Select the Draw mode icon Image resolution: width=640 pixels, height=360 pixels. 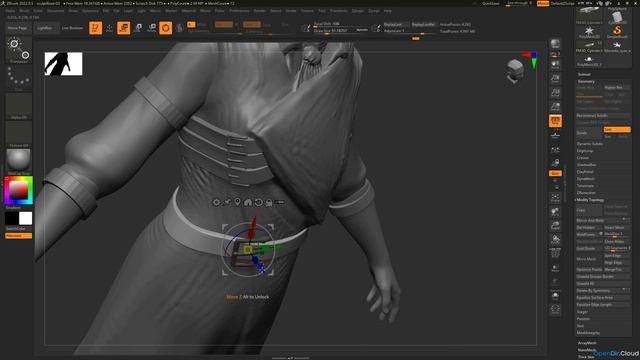[x=109, y=28]
